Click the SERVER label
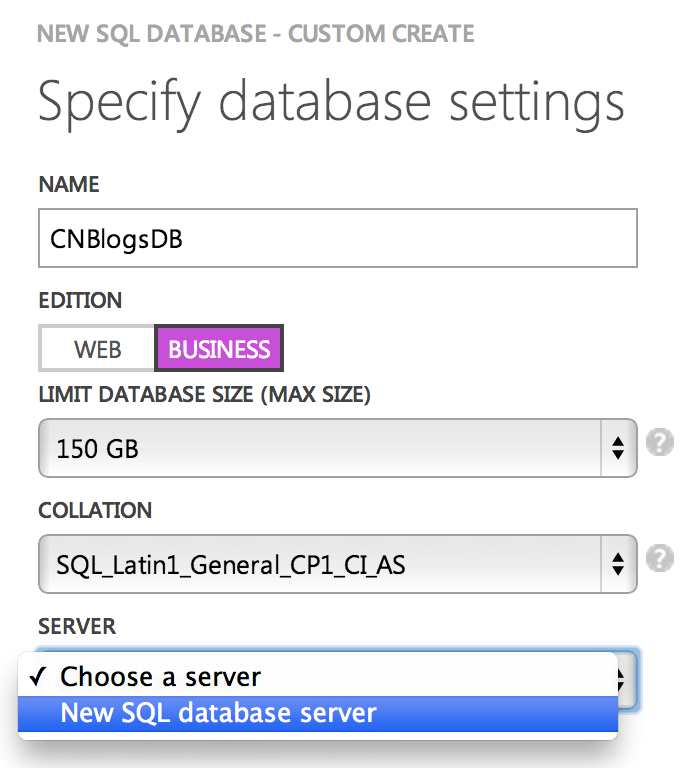This screenshot has width=692, height=768. 77,627
